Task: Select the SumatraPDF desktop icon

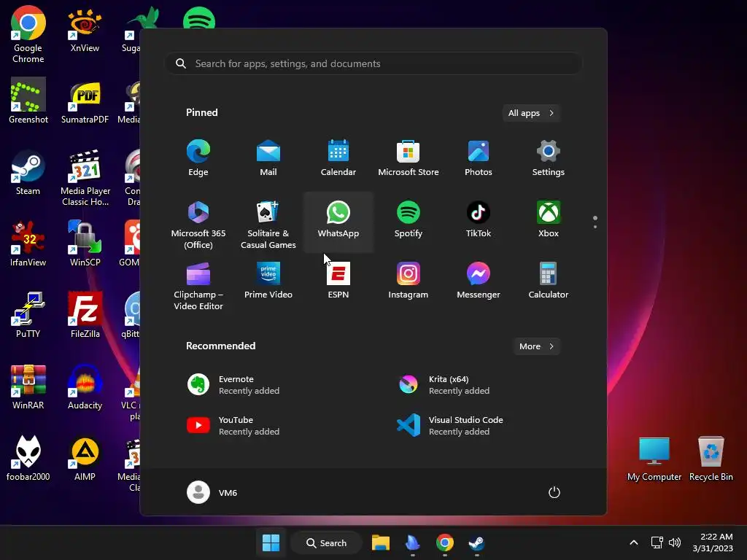Action: pos(85,102)
